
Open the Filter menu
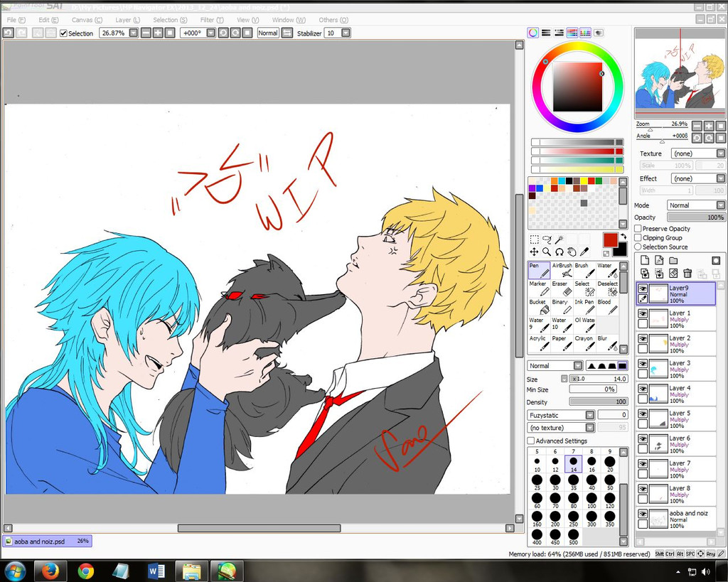pyautogui.click(x=212, y=20)
